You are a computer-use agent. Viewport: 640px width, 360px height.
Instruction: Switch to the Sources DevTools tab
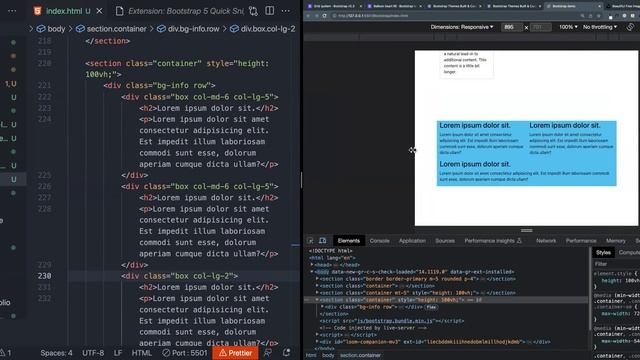445,241
